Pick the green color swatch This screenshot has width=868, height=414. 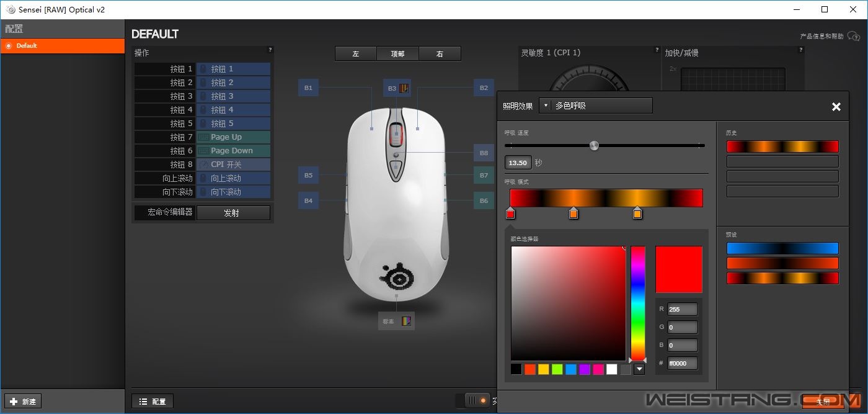tap(557, 369)
